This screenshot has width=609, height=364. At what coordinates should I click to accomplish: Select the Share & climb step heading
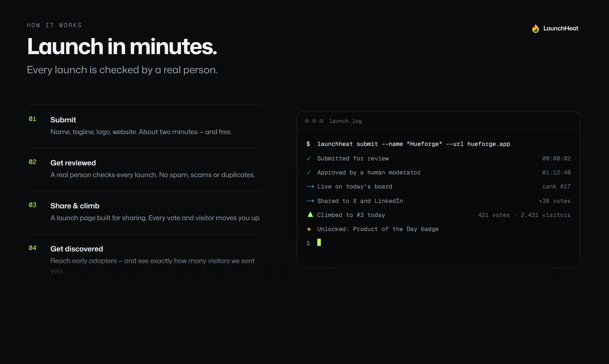pos(75,205)
